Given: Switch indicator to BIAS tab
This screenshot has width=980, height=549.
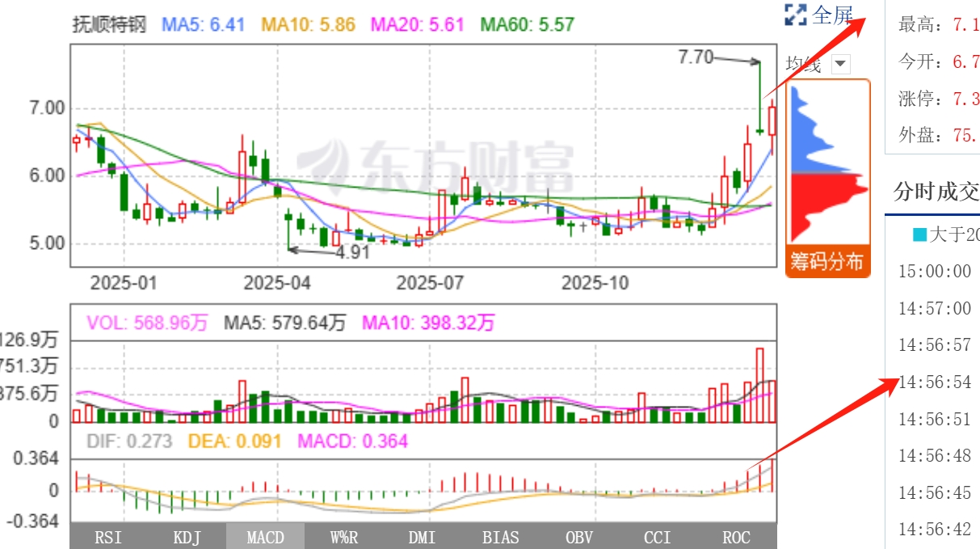Looking at the screenshot, I should click(x=500, y=537).
